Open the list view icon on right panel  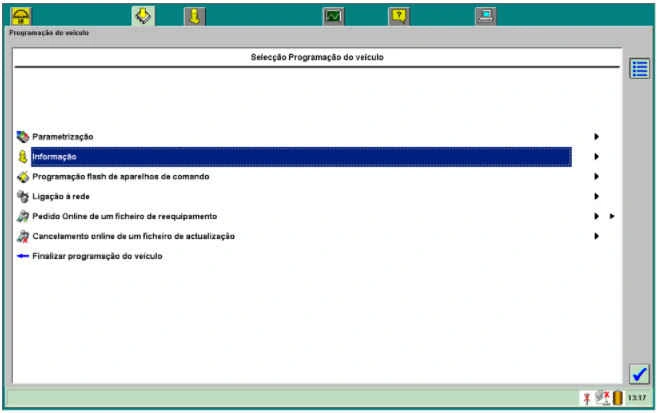[639, 69]
